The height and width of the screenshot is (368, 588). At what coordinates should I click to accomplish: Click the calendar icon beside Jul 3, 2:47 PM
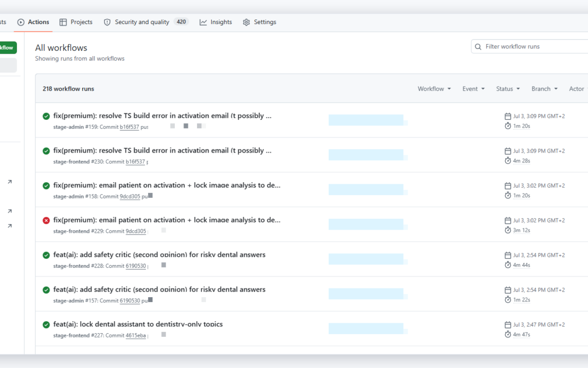508,325
